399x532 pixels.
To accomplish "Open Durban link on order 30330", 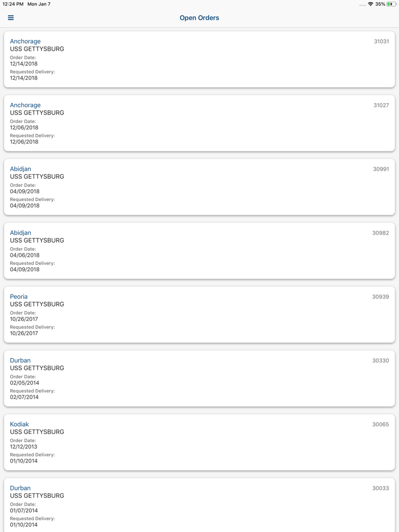I will click(x=21, y=361).
